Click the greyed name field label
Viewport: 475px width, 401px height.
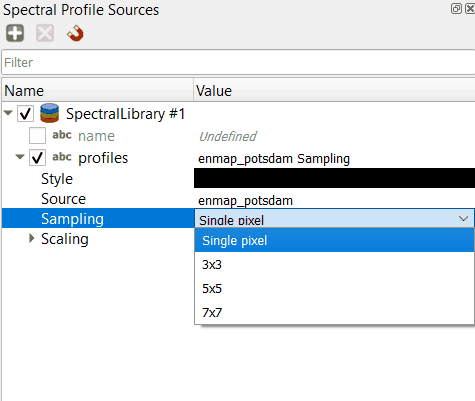point(96,136)
